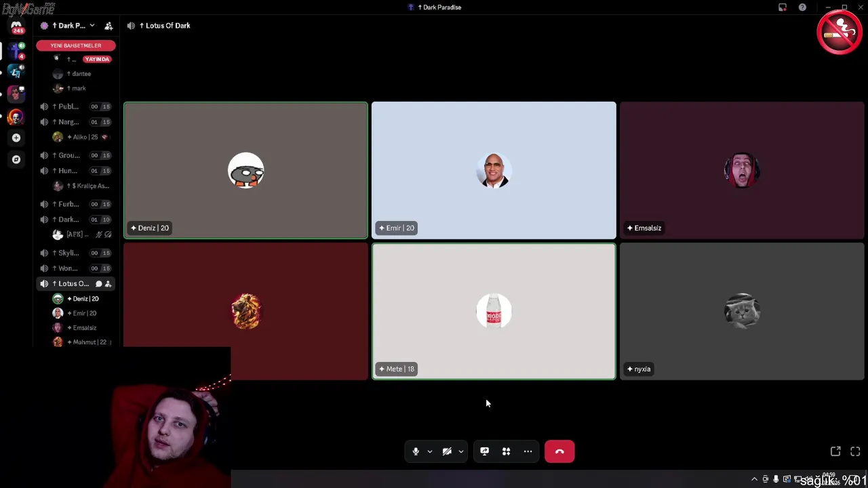Expand the Dark P... server menu chevron
868x488 pixels.
(x=92, y=26)
